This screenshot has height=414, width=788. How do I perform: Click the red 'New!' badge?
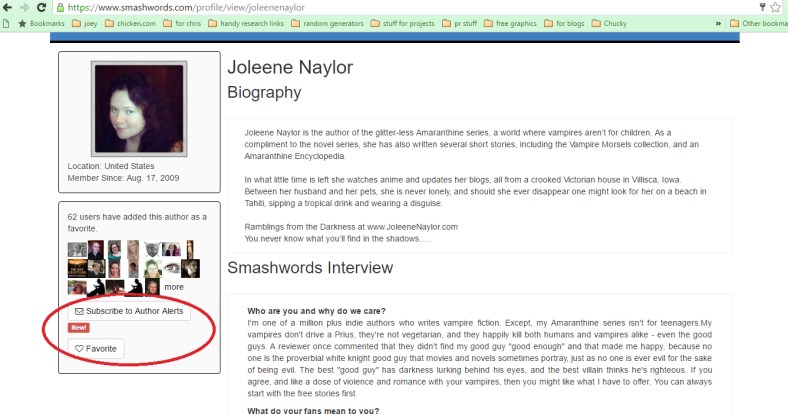click(79, 328)
